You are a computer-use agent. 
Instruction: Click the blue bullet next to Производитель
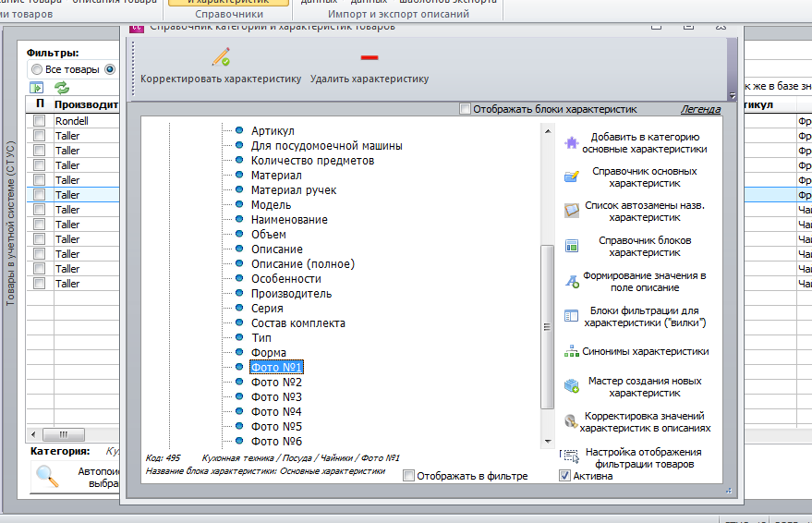pos(239,293)
